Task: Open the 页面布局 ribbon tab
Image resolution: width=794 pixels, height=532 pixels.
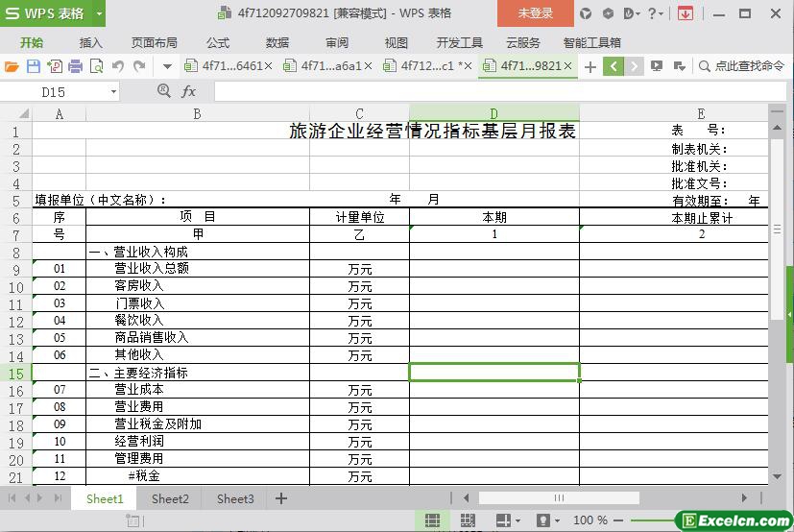Action: (x=155, y=42)
